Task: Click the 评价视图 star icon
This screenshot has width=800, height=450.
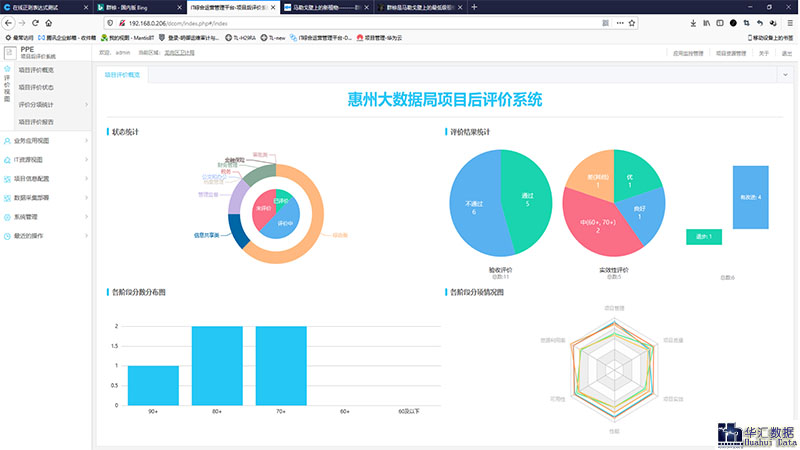Action: 7,68
